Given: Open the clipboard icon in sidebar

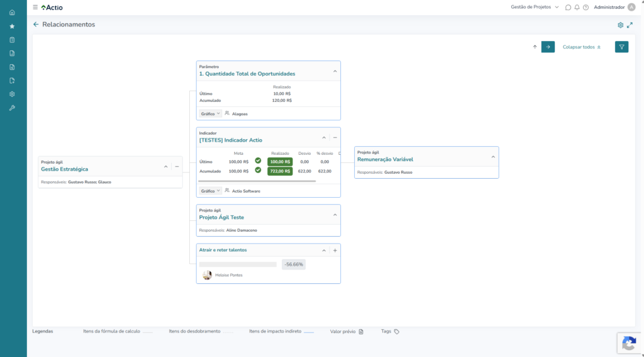Looking at the screenshot, I should click(12, 40).
